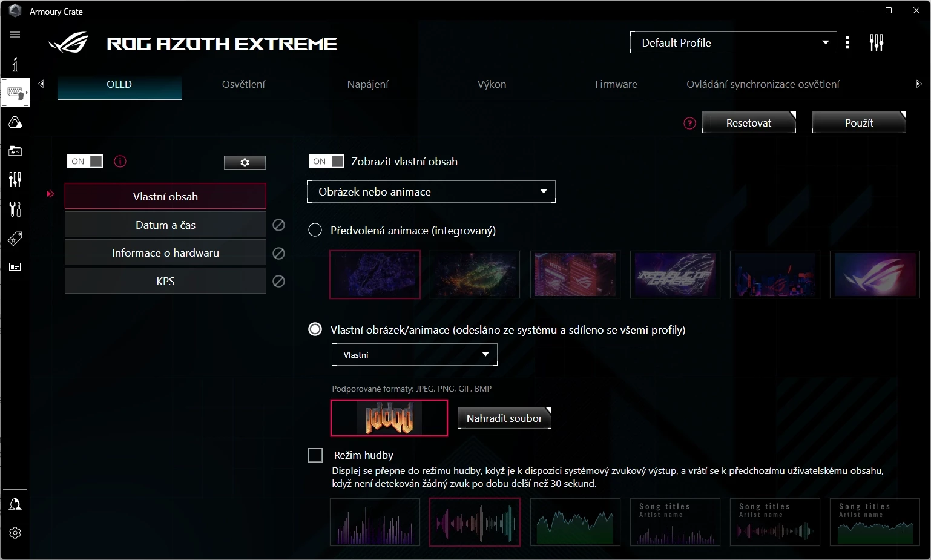This screenshot has height=560, width=931.
Task: Click the red question mark help icon
Action: click(689, 124)
